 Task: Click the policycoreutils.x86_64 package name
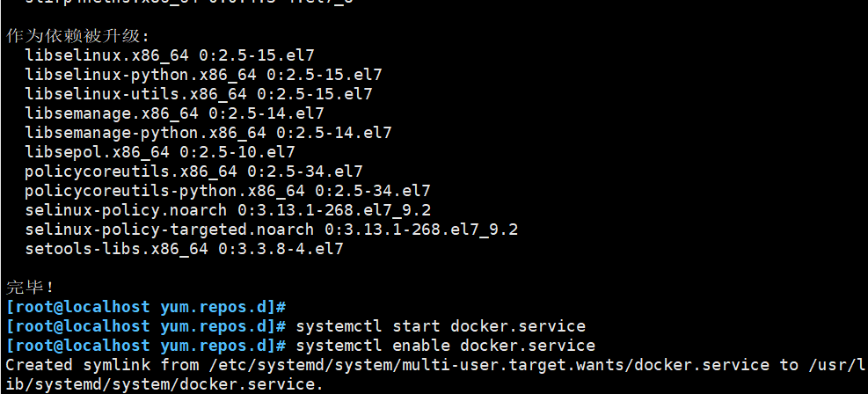(x=131, y=171)
